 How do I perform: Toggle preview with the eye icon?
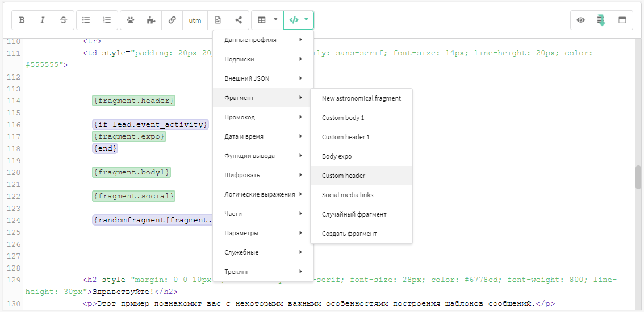click(581, 20)
